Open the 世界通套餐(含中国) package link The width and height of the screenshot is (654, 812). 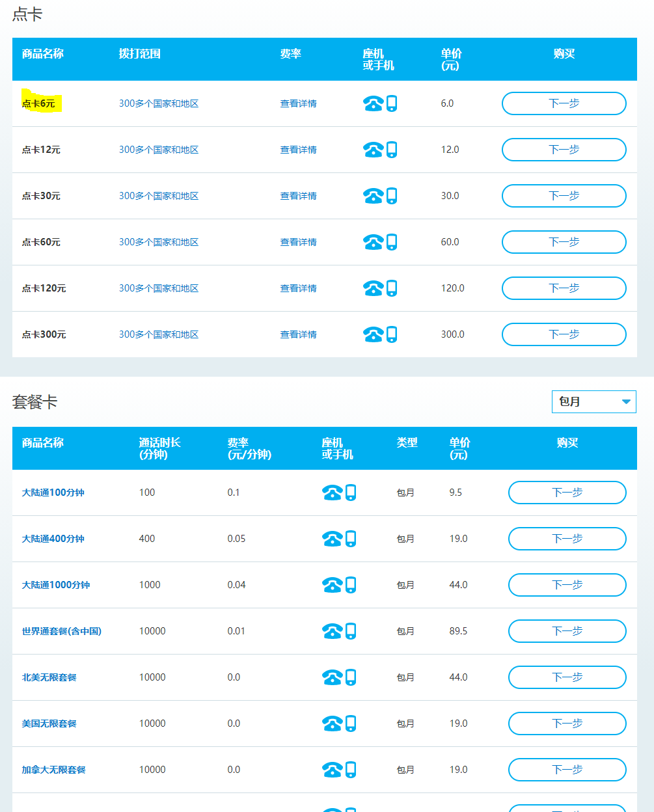tap(62, 631)
